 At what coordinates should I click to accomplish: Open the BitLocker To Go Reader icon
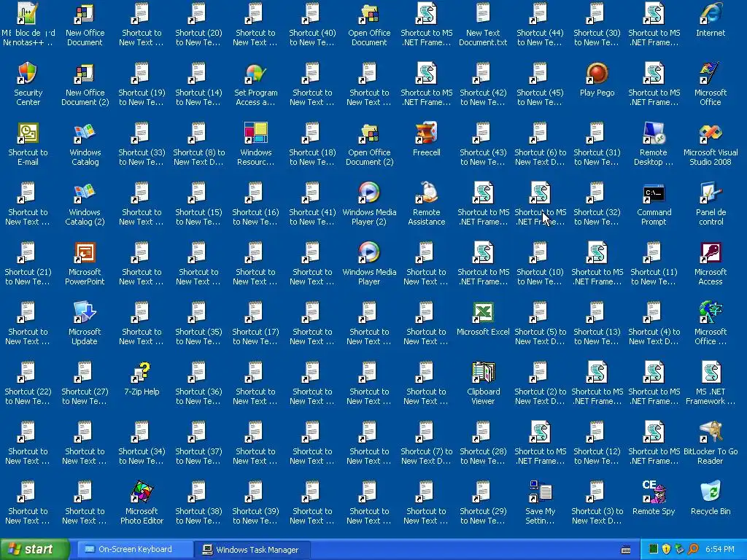tap(711, 443)
